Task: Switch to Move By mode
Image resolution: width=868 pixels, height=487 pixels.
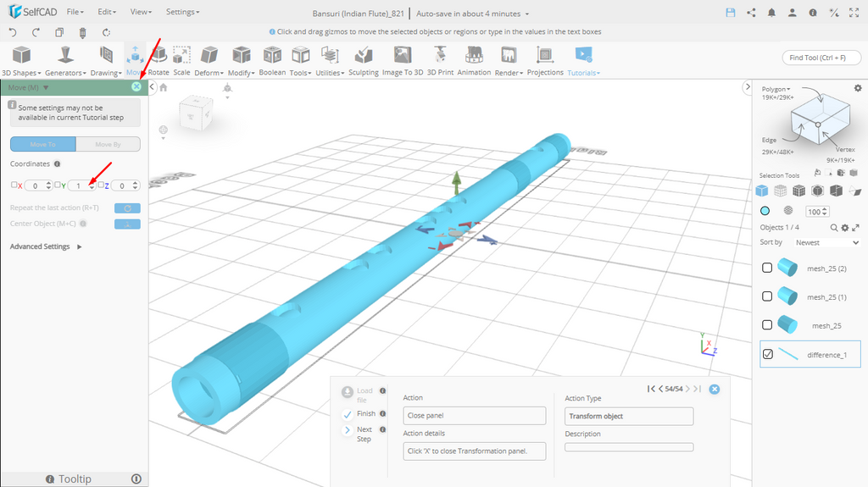Action: (x=108, y=144)
